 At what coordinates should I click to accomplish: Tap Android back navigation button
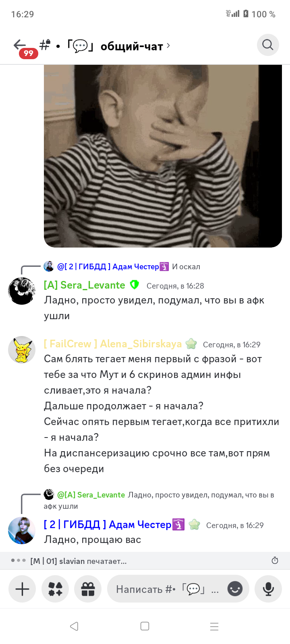click(74, 626)
